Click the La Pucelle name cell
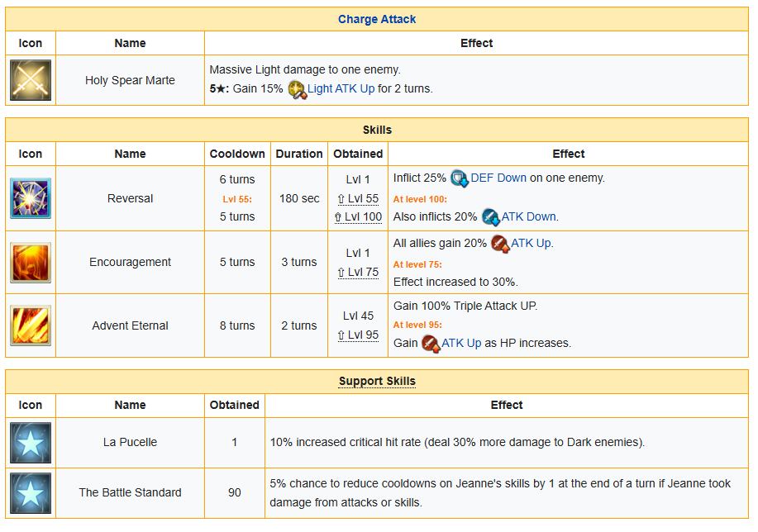 (x=130, y=443)
